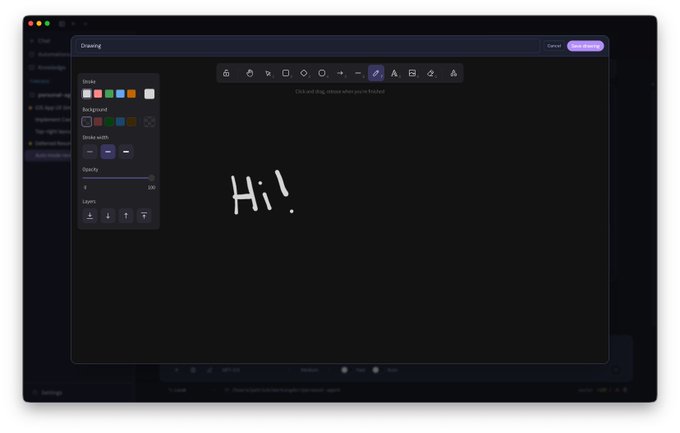Click the Drawing title input field
Image resolution: width=680 pixels, height=433 pixels.
tap(307, 46)
